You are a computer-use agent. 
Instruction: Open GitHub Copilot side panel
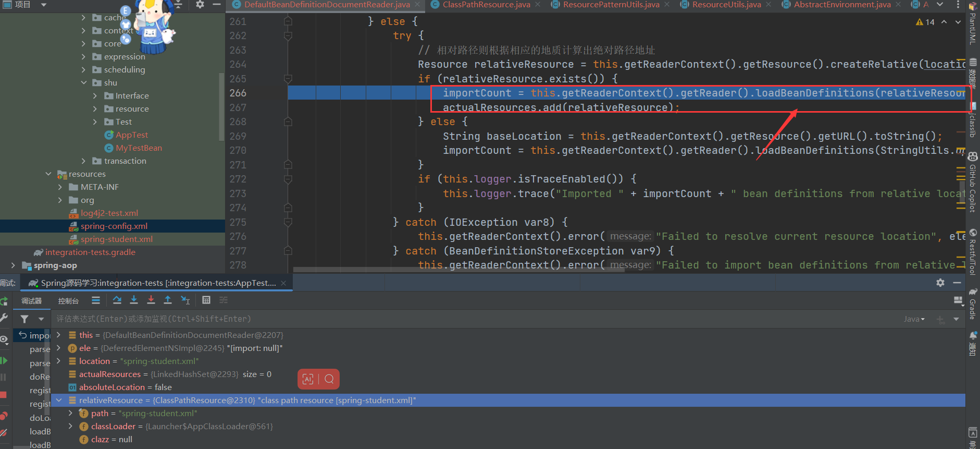coord(973,183)
